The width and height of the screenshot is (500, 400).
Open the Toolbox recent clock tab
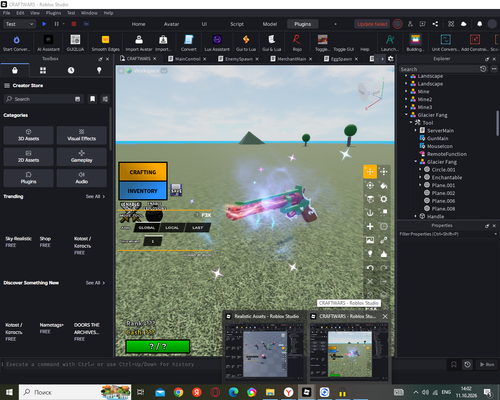coord(71,70)
